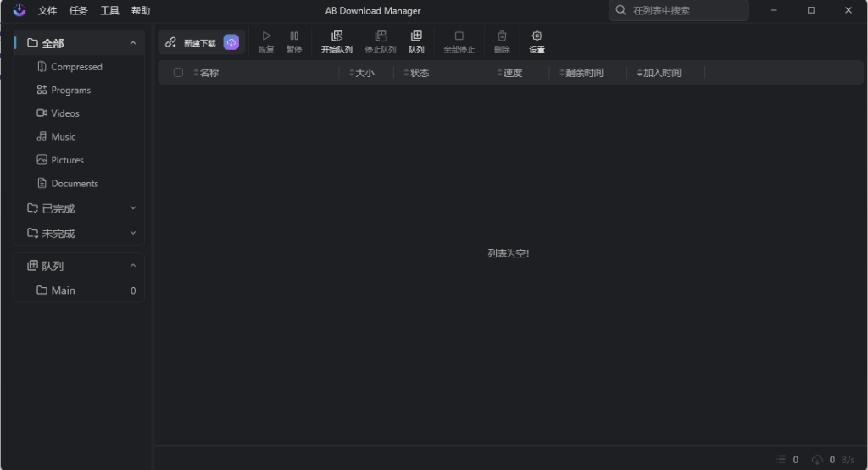Open the 任务 menu

pos(78,10)
